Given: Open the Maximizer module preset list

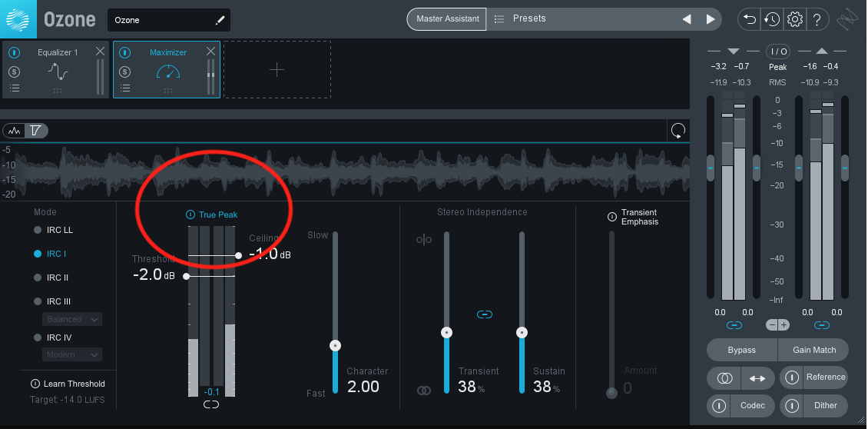Looking at the screenshot, I should tap(125, 88).
